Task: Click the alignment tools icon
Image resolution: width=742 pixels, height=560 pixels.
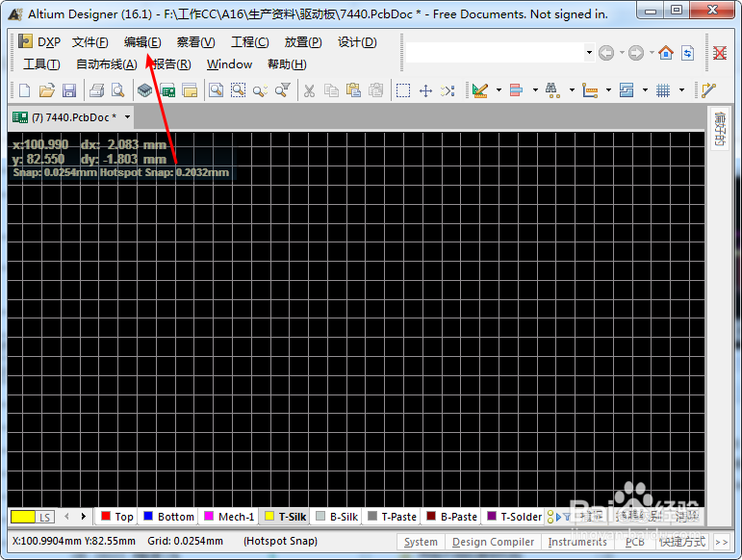Action: click(516, 90)
